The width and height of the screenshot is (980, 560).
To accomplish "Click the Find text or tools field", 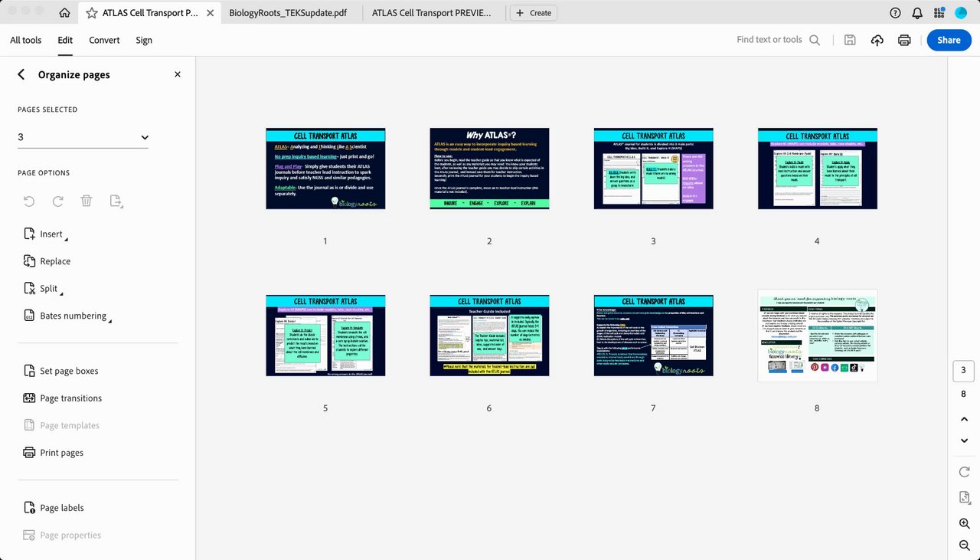I will tap(769, 40).
